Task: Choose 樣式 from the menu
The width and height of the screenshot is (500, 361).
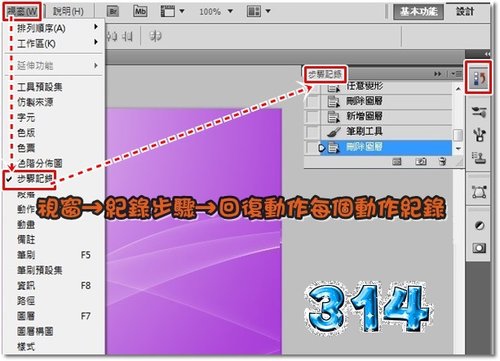Action: point(54,347)
